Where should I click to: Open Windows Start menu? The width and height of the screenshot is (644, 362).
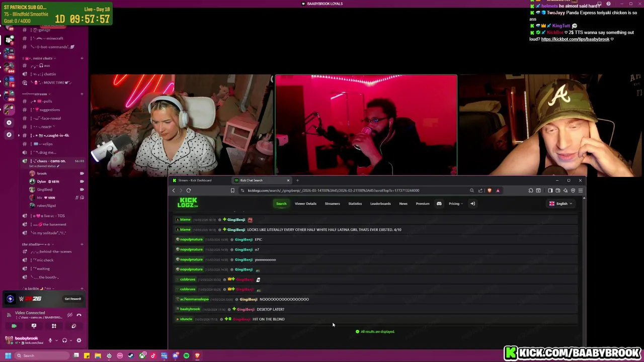pyautogui.click(x=8, y=356)
